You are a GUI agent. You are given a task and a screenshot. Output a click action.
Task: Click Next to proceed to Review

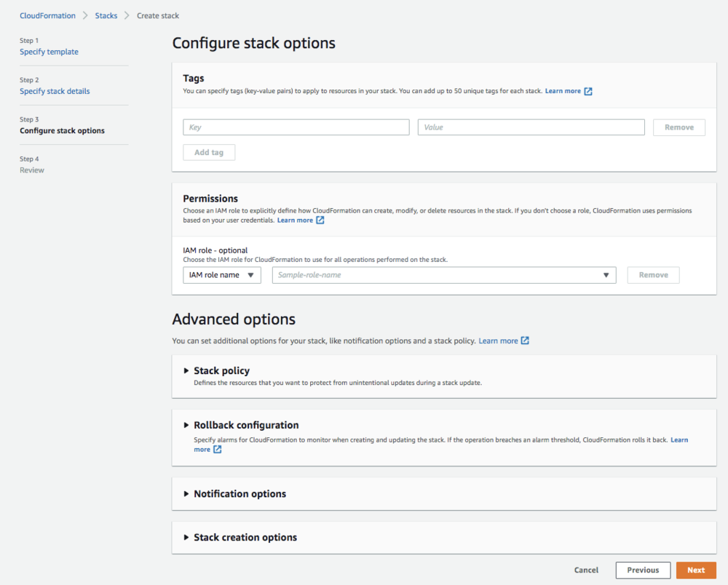point(696,570)
